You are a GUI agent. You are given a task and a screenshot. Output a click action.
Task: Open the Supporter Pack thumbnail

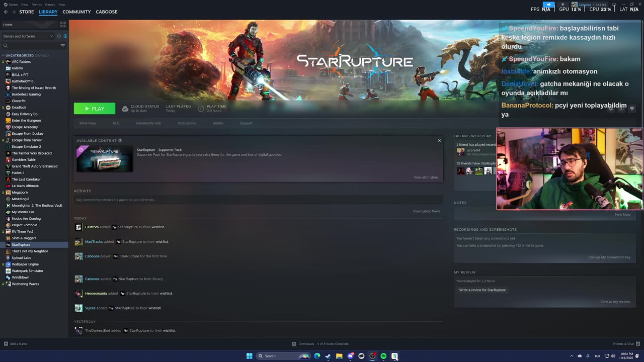tap(105, 158)
